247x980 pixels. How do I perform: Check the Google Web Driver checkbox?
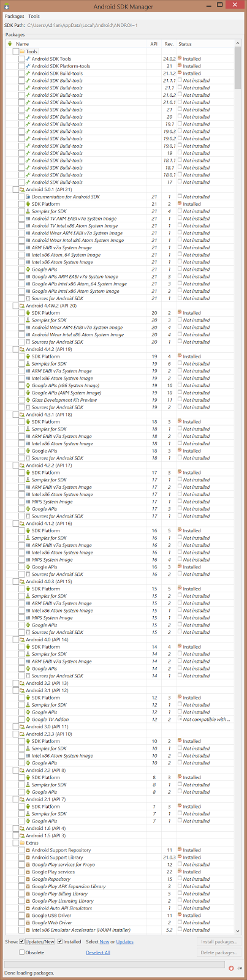tap(21, 922)
